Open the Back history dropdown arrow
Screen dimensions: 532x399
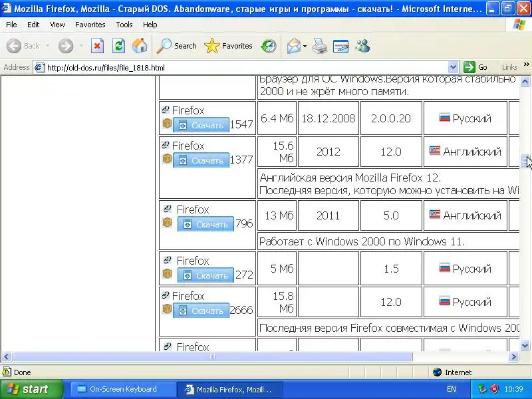point(47,46)
